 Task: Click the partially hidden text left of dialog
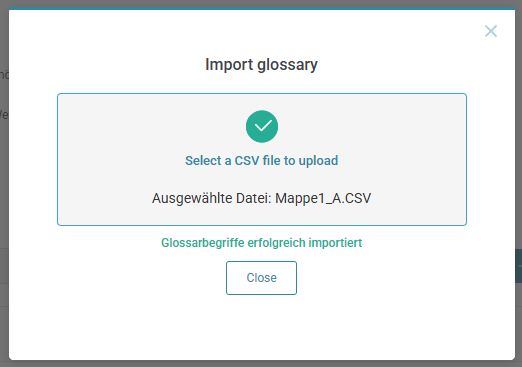click(4, 115)
